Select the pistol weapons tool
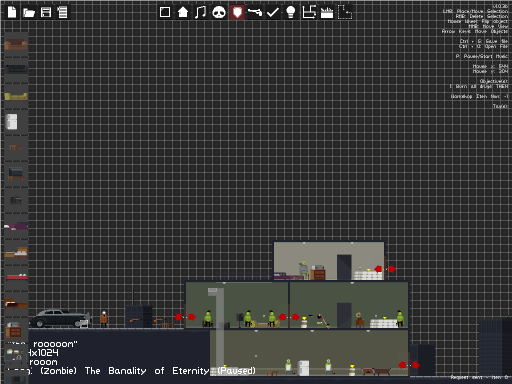Viewport: 512px width, 384px height. click(x=255, y=12)
